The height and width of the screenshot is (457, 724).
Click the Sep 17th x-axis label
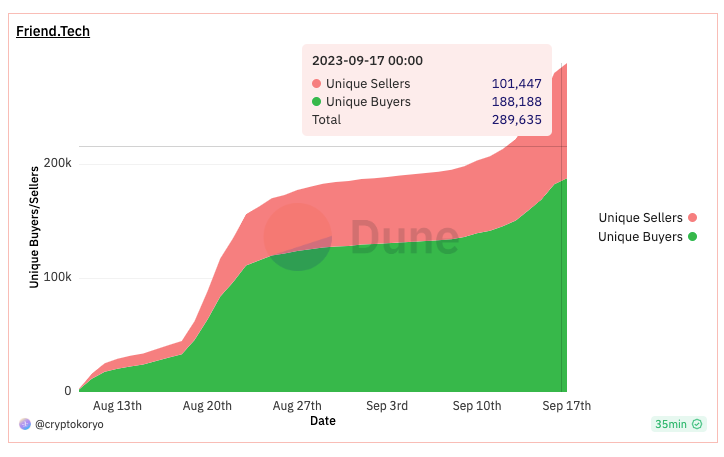567,406
